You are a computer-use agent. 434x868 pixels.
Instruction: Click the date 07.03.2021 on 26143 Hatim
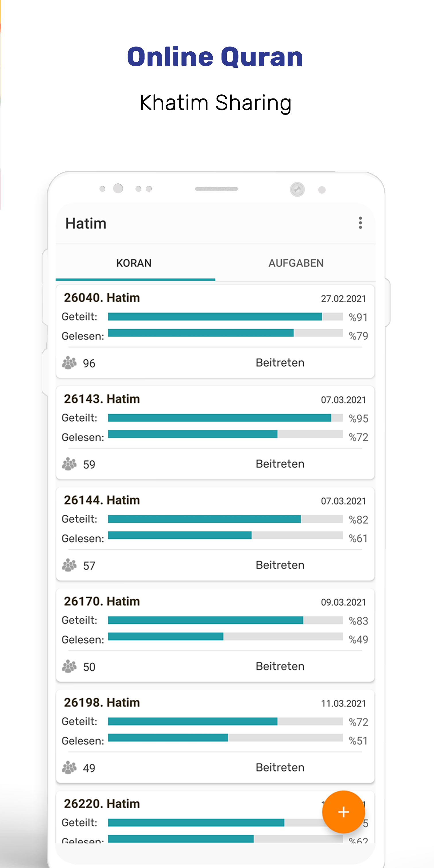tap(343, 400)
